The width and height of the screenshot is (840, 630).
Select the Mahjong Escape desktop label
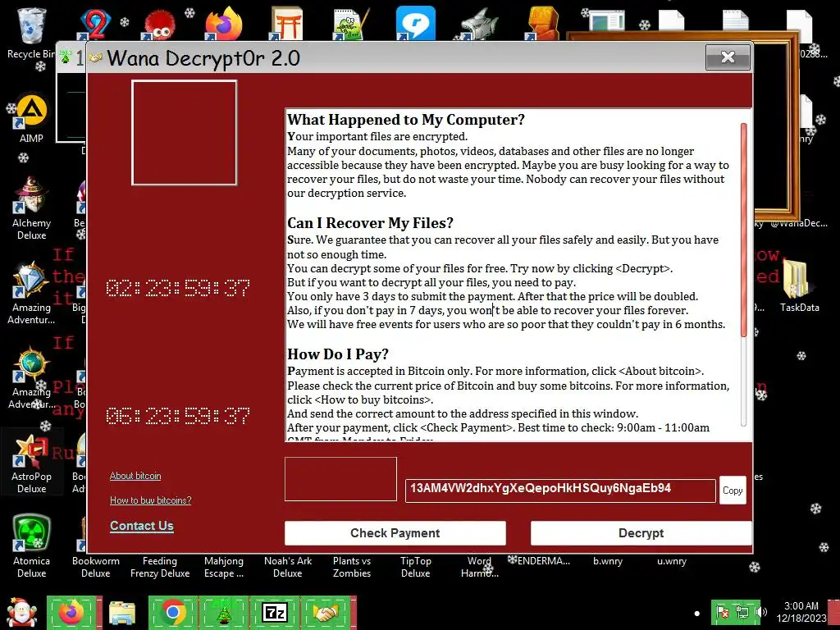coord(224,567)
